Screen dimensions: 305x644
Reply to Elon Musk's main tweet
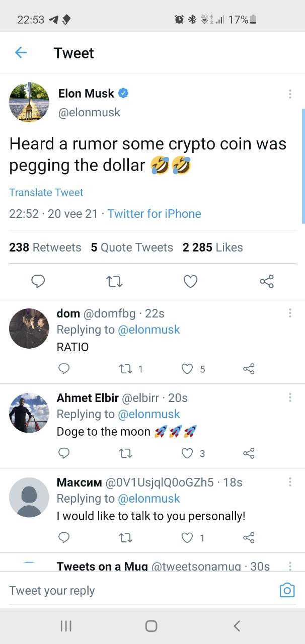point(38,281)
